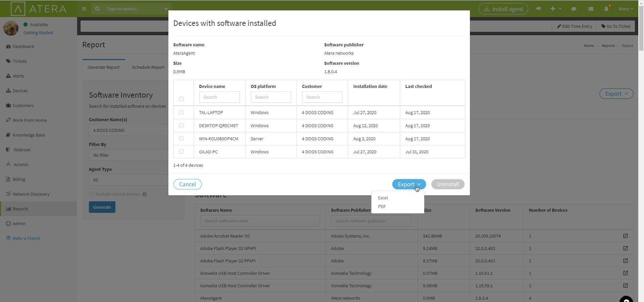This screenshot has width=644, height=302.
Task: Open Dashboard in the sidebar
Action: pyautogui.click(x=23, y=46)
